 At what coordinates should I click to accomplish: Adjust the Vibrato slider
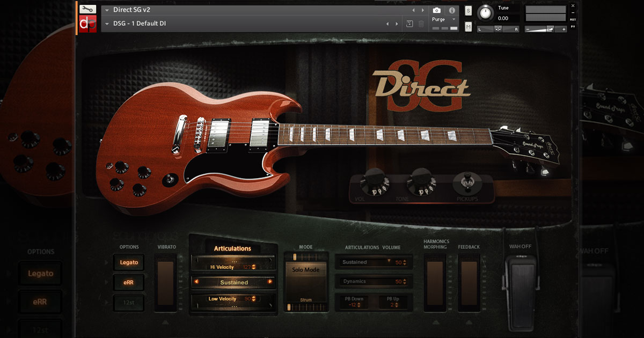(166, 284)
